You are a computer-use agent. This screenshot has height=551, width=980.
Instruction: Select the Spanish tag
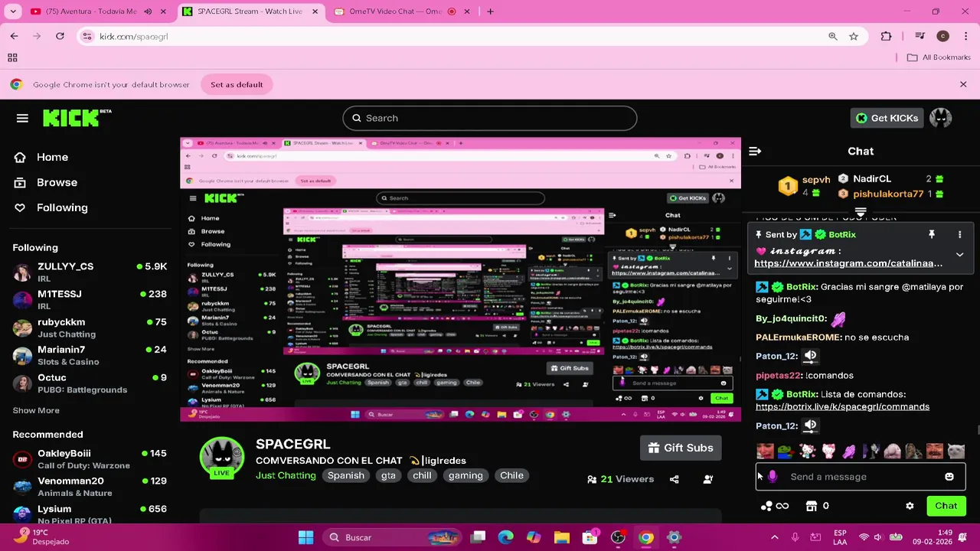click(x=346, y=475)
